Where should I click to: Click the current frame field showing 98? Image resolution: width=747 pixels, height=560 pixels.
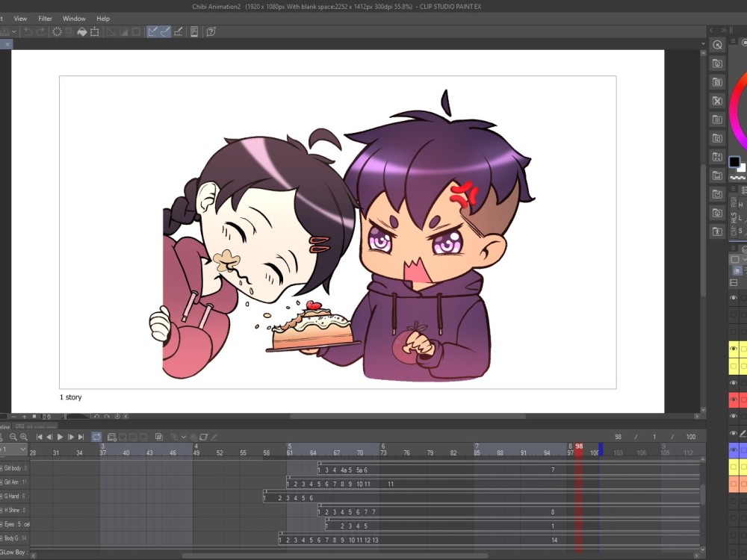click(x=618, y=437)
